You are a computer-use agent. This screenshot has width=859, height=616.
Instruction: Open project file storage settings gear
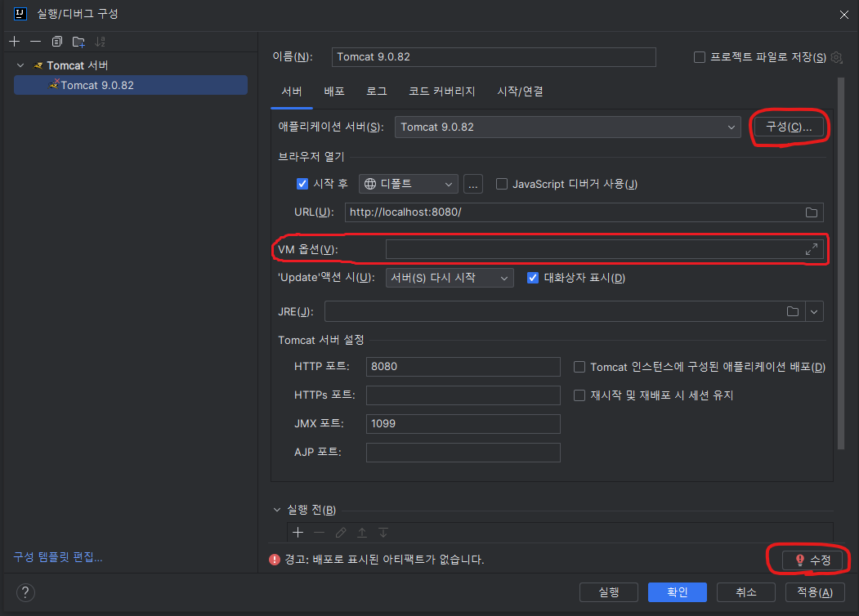[x=836, y=57]
